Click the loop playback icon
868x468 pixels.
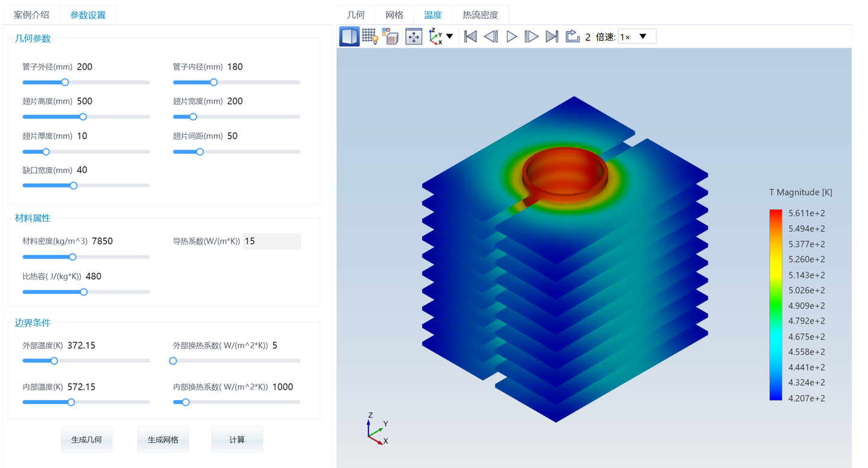(572, 37)
